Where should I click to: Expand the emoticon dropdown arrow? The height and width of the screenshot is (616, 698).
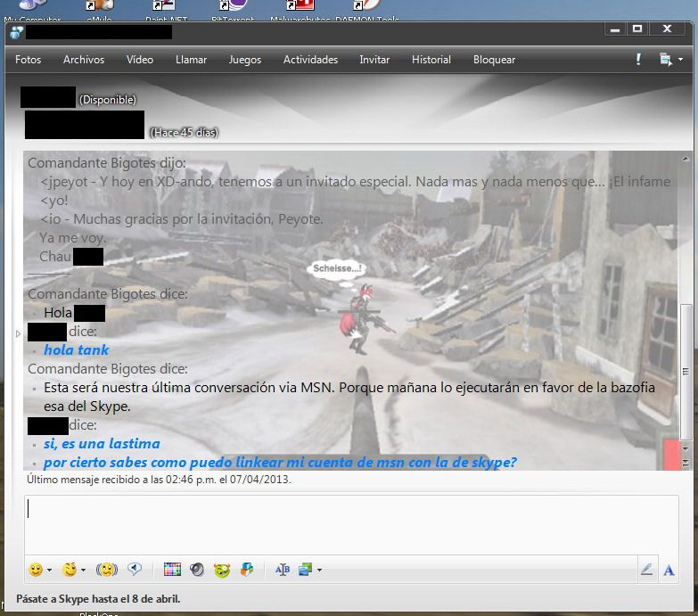pos(49,571)
